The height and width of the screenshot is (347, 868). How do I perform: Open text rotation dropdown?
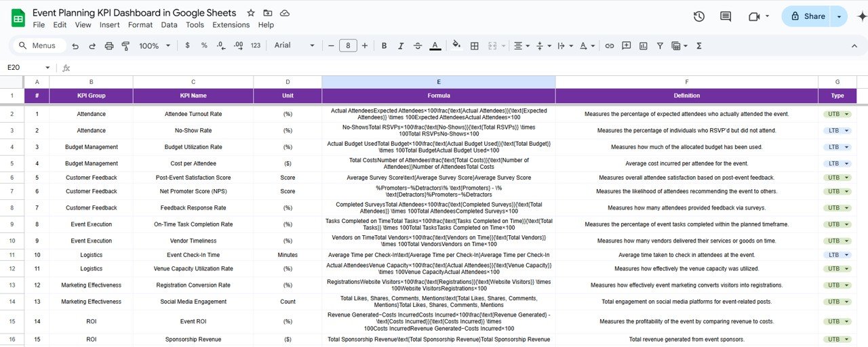coord(586,45)
